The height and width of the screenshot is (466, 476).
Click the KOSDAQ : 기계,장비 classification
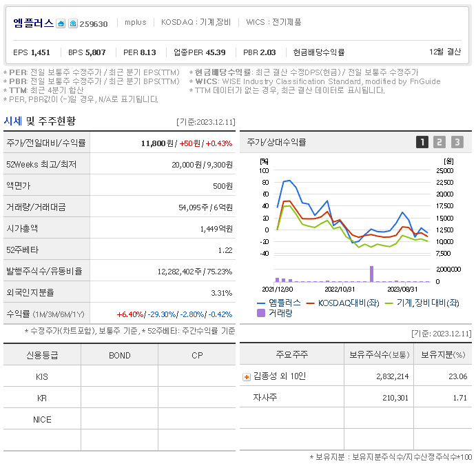tap(196, 22)
